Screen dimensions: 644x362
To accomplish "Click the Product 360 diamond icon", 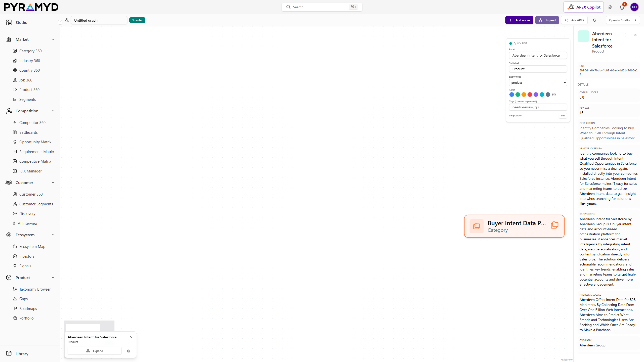I will coord(15,90).
